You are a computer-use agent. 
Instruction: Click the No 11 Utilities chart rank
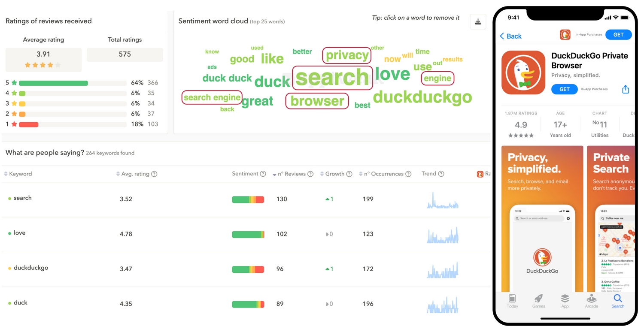click(x=600, y=125)
